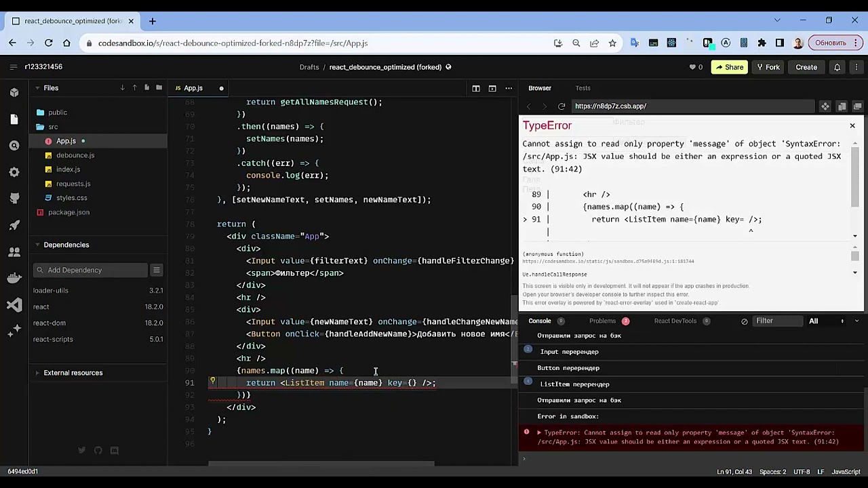Click the sparkle upgrade icon in sidebar
The image size is (868, 488).
point(14,331)
